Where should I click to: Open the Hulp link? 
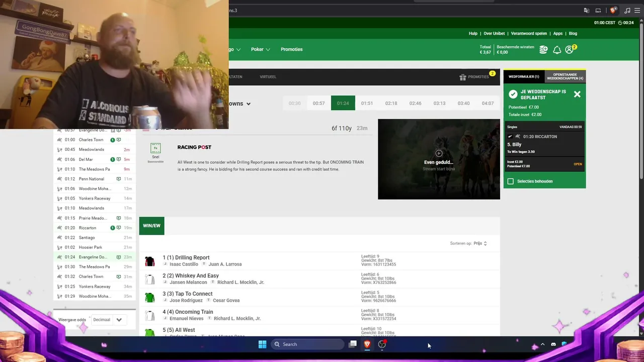(473, 34)
